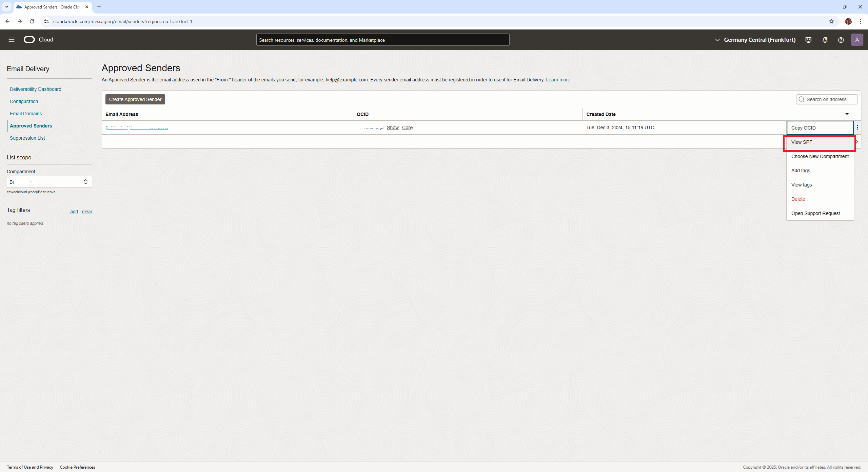
Task: Open the Chrome three-dot menu
Action: click(x=861, y=21)
